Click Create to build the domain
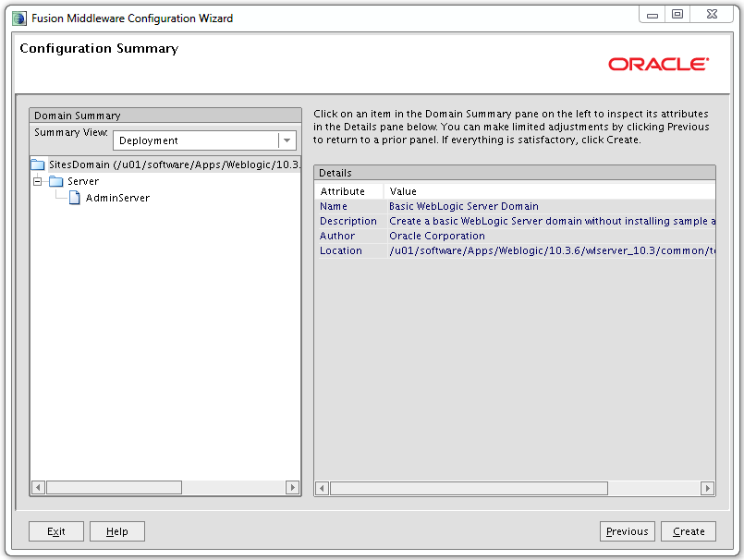The height and width of the screenshot is (560, 744). pyautogui.click(x=689, y=531)
